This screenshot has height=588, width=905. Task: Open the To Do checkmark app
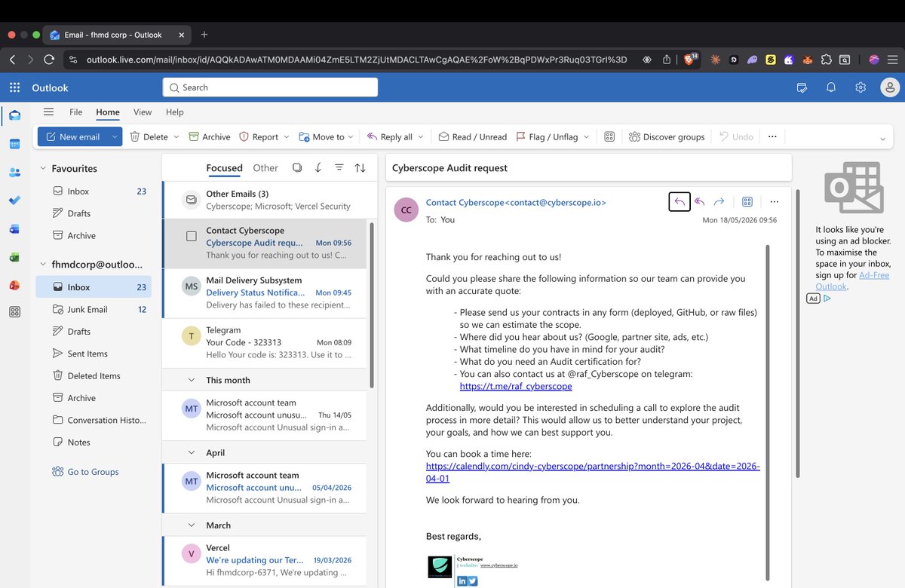14,200
